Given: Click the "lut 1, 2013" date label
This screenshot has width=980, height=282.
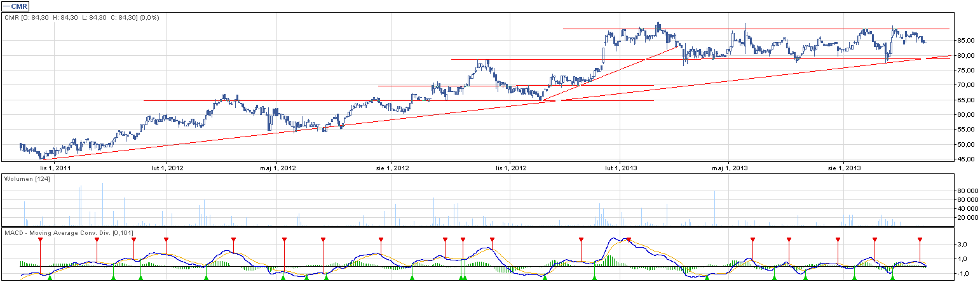Looking at the screenshot, I should click(620, 168).
